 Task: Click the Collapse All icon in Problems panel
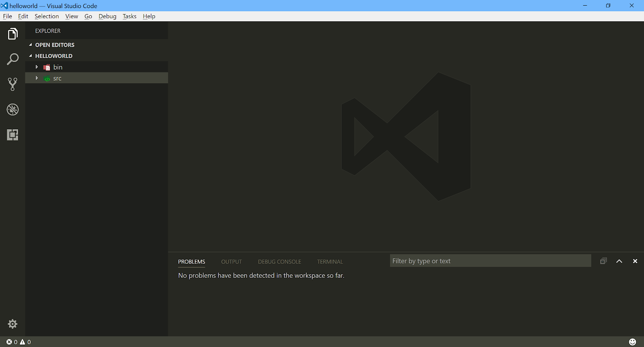[x=603, y=261]
